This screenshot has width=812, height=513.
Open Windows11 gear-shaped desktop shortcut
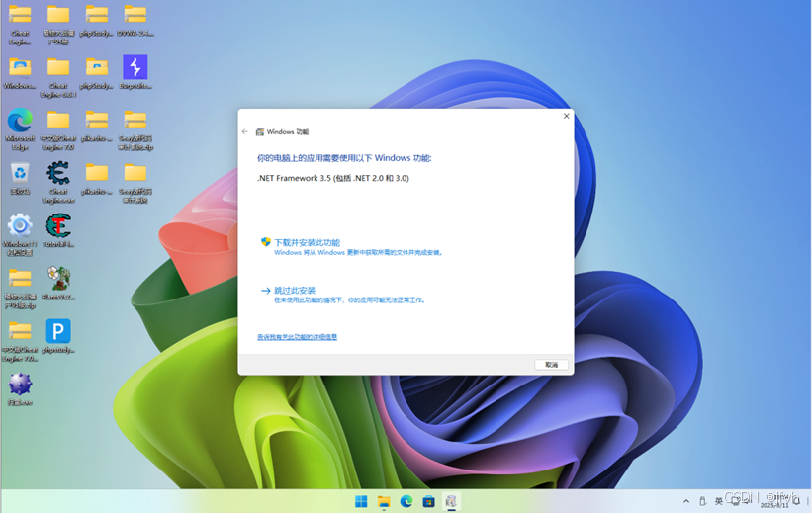(20, 234)
